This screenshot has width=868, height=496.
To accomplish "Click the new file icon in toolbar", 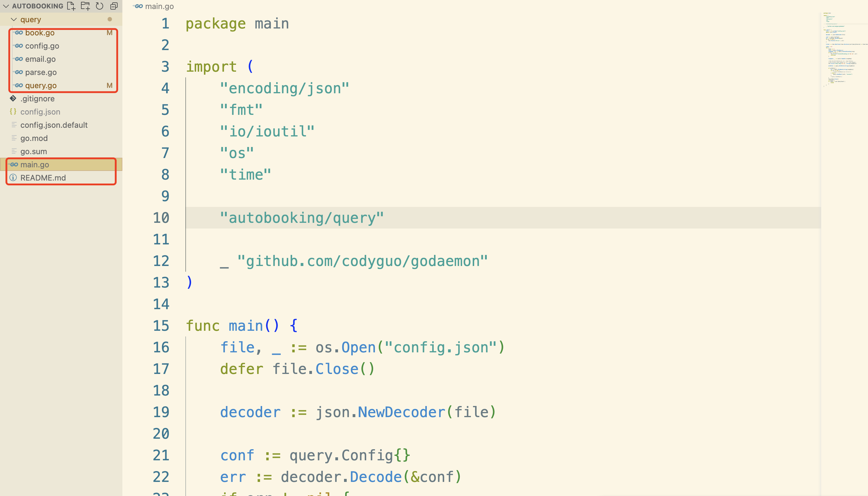I will (72, 6).
